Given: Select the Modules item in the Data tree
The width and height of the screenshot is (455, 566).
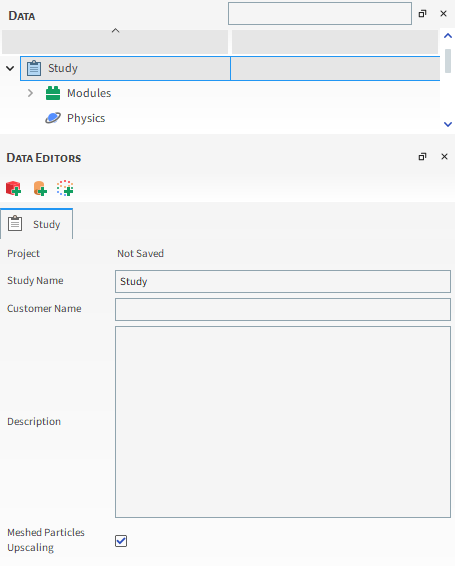Looking at the screenshot, I should point(89,93).
